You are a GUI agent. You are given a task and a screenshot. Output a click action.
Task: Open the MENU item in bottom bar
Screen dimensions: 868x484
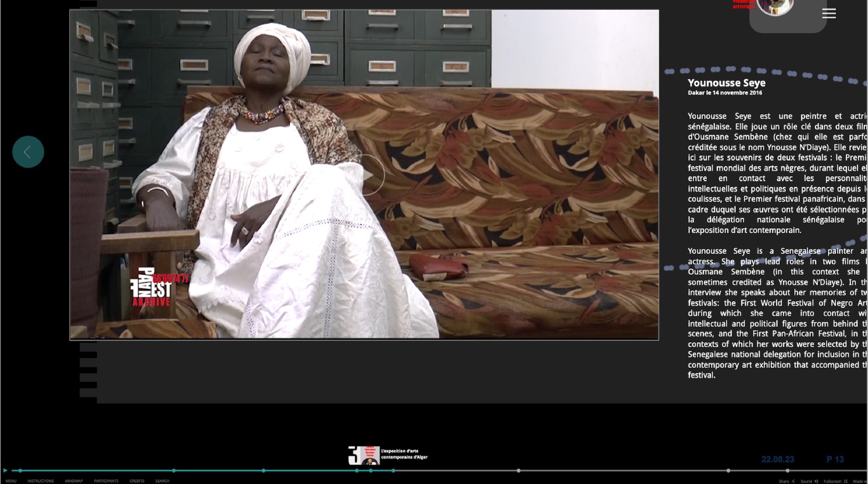[11, 481]
